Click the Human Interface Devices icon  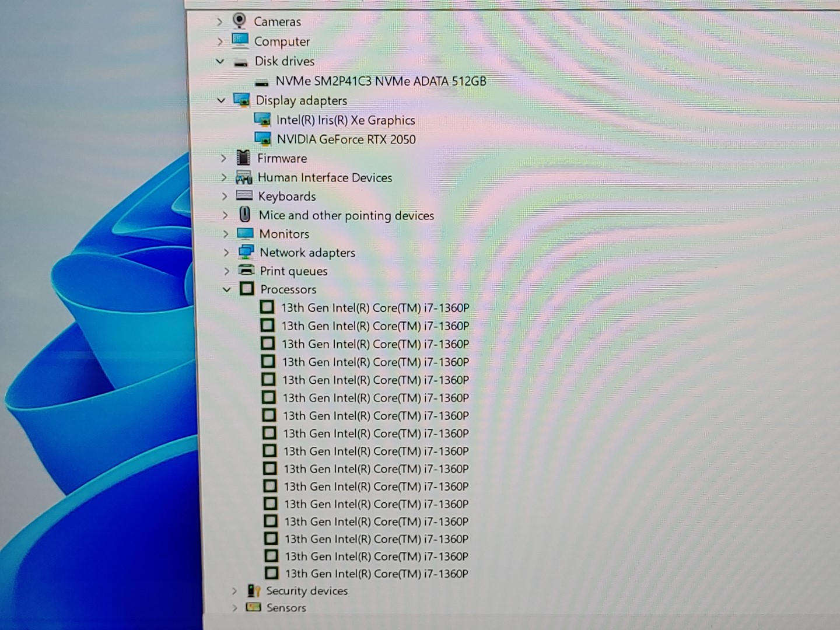244,177
